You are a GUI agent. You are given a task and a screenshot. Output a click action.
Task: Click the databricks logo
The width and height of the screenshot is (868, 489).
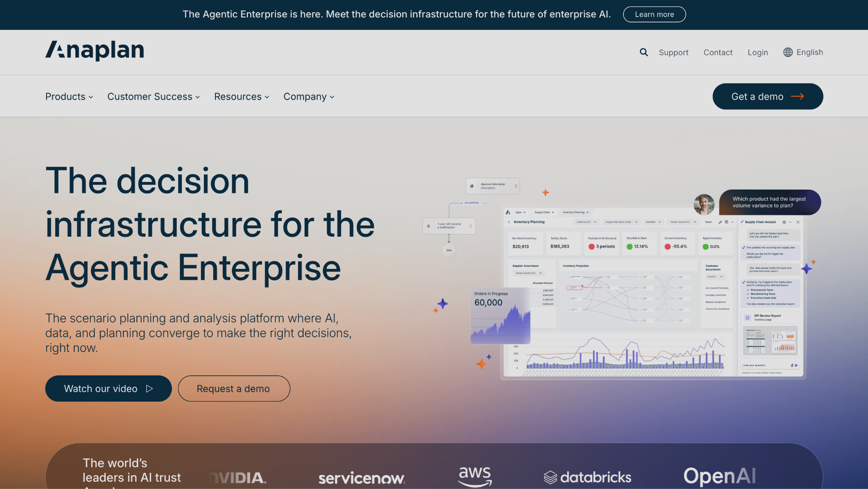[587, 477]
